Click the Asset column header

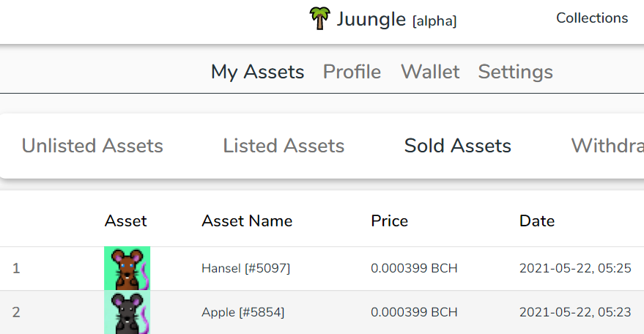point(126,221)
